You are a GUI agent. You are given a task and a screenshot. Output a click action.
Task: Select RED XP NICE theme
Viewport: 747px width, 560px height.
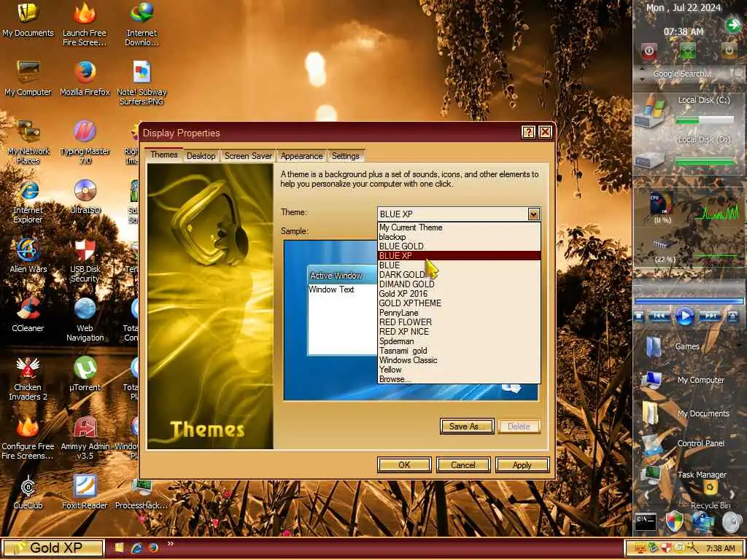[460, 332]
